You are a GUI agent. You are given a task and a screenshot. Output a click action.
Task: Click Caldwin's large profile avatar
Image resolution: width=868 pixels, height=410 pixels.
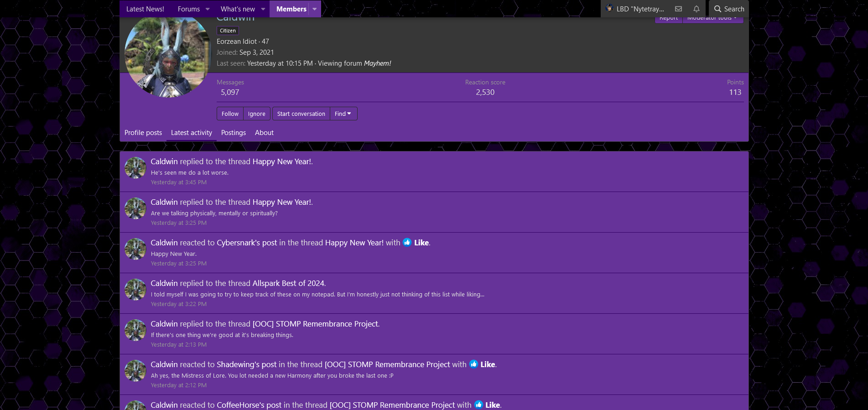click(x=167, y=55)
